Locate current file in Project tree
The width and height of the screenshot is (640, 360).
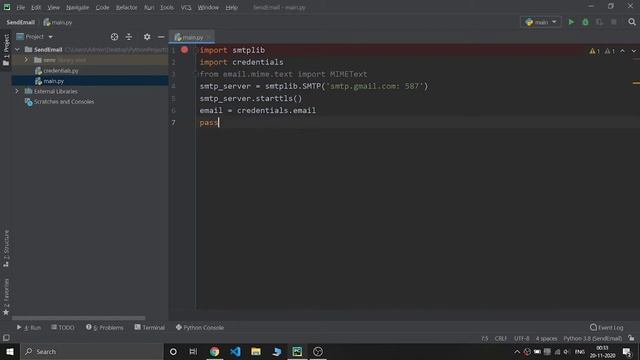click(x=114, y=37)
